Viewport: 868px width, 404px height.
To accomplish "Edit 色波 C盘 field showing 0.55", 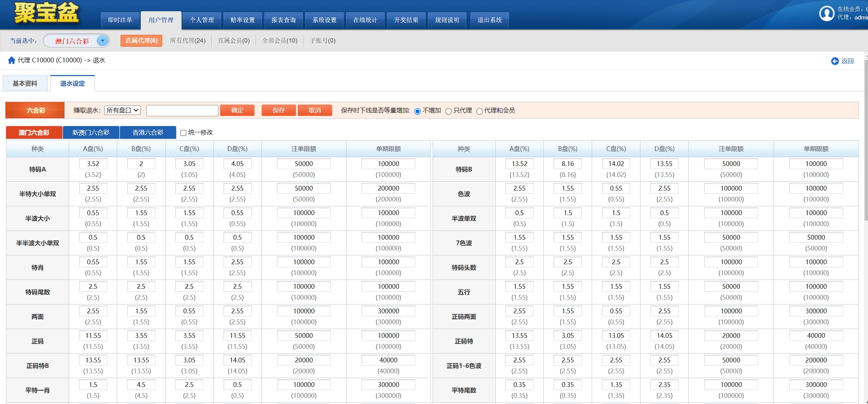I will tap(616, 188).
